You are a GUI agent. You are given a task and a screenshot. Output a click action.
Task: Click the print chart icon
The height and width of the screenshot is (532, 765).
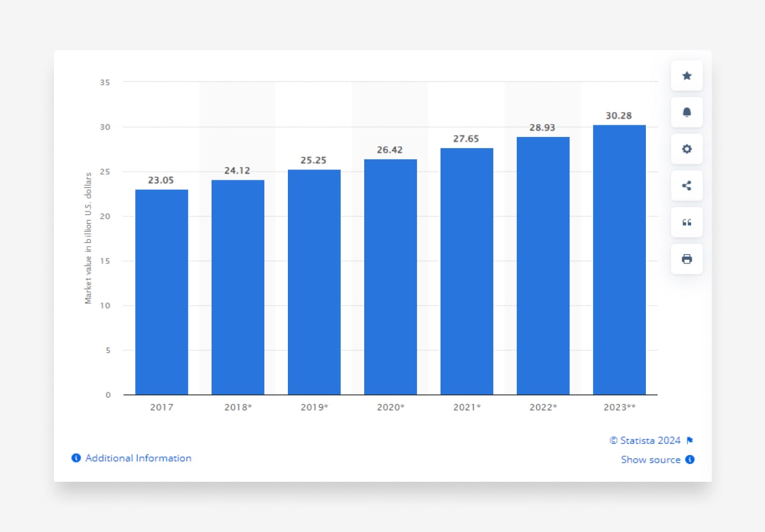coord(687,259)
